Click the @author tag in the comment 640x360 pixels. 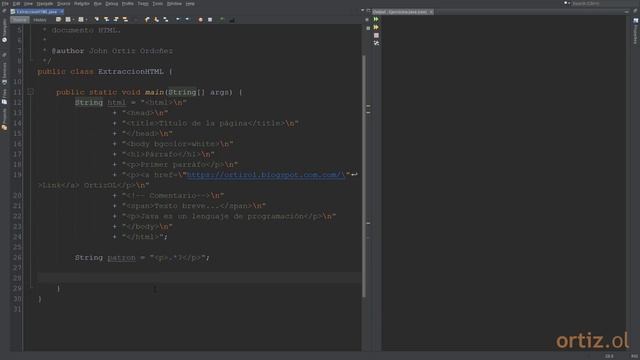click(68, 51)
